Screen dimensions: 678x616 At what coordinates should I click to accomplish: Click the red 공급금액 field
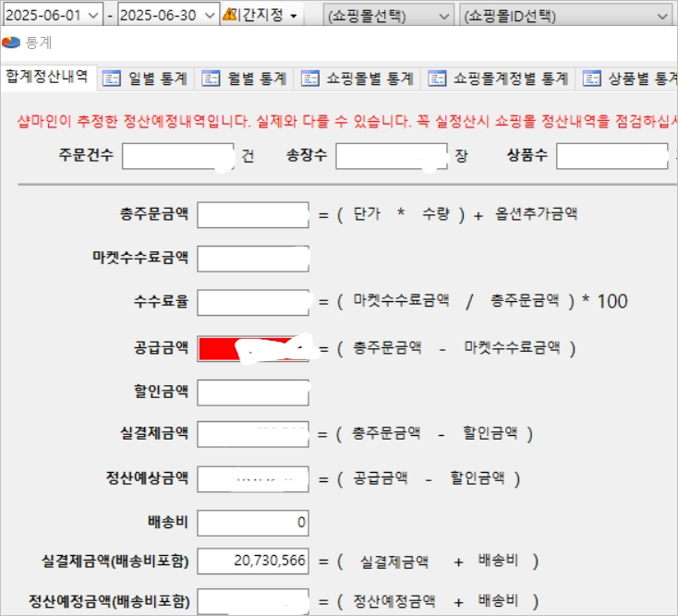tap(253, 348)
